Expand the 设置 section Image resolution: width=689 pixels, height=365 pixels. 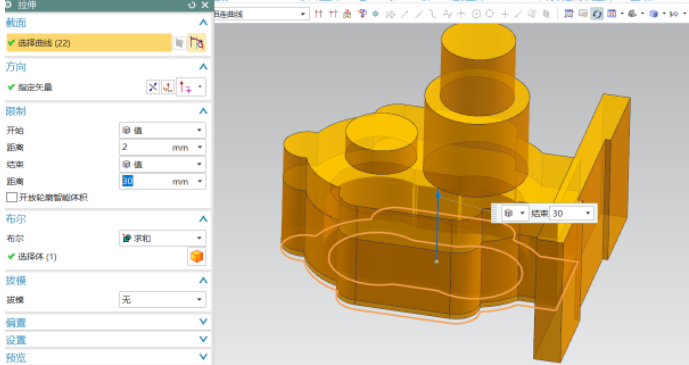(x=105, y=340)
